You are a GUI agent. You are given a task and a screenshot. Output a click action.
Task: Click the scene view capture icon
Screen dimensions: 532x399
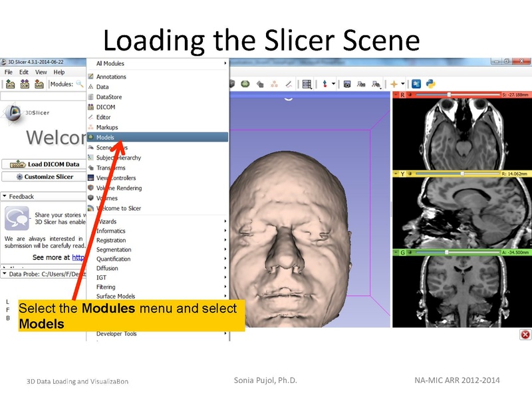[x=361, y=84]
